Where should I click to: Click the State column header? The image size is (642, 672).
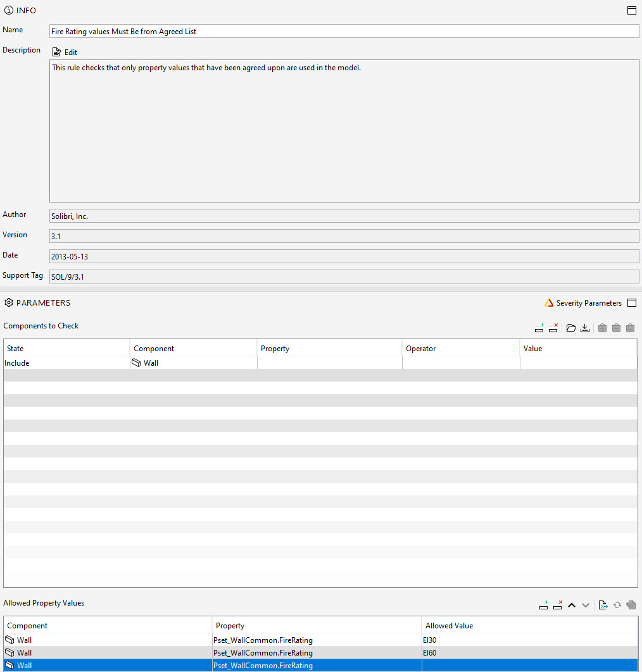click(x=66, y=349)
